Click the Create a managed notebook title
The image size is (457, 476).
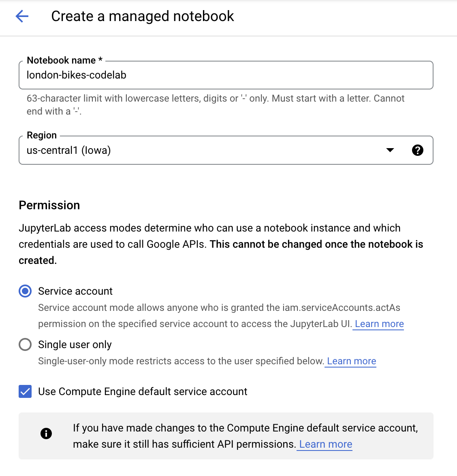pyautogui.click(x=143, y=16)
